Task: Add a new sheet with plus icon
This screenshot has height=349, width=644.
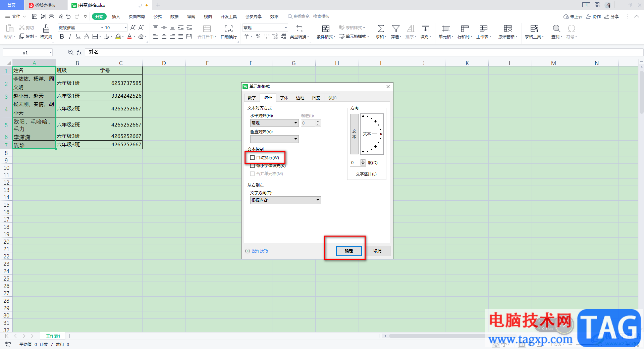Action: 69,336
